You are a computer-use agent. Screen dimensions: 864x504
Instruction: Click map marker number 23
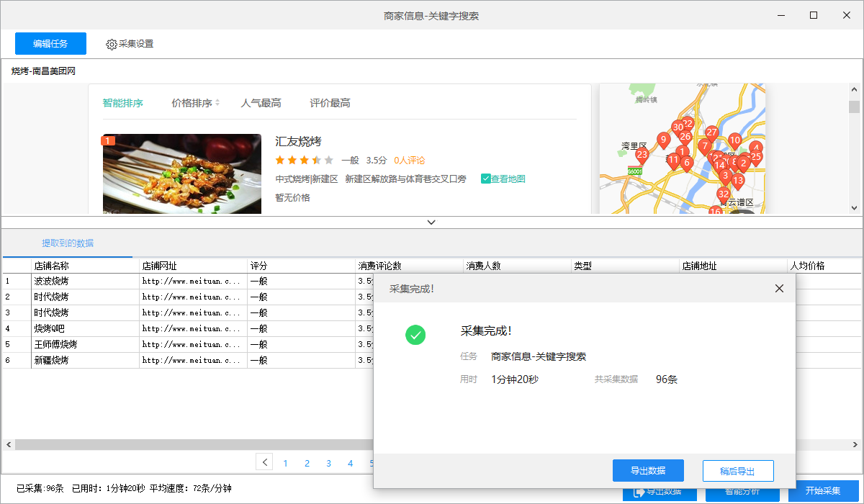[x=642, y=156]
